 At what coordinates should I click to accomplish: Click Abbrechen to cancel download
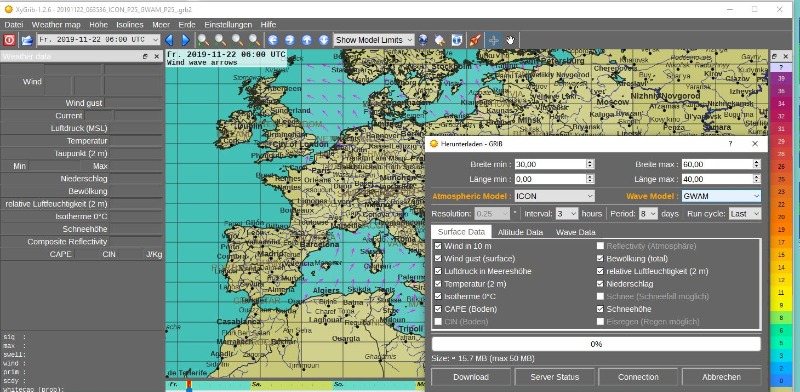721,377
